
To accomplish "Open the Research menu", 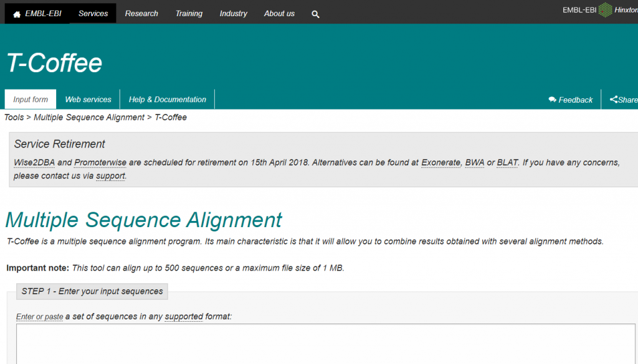I will coord(141,14).
